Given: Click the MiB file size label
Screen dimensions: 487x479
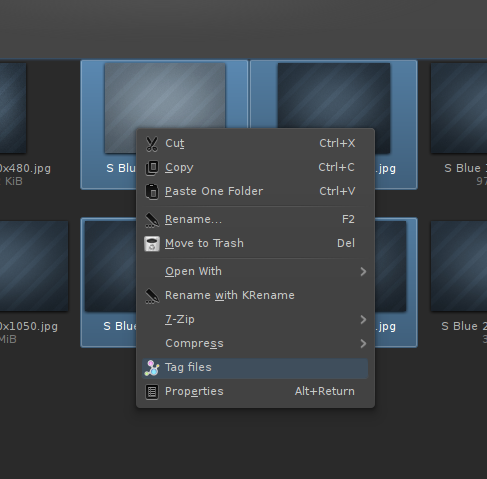Looking at the screenshot, I should (8, 339).
